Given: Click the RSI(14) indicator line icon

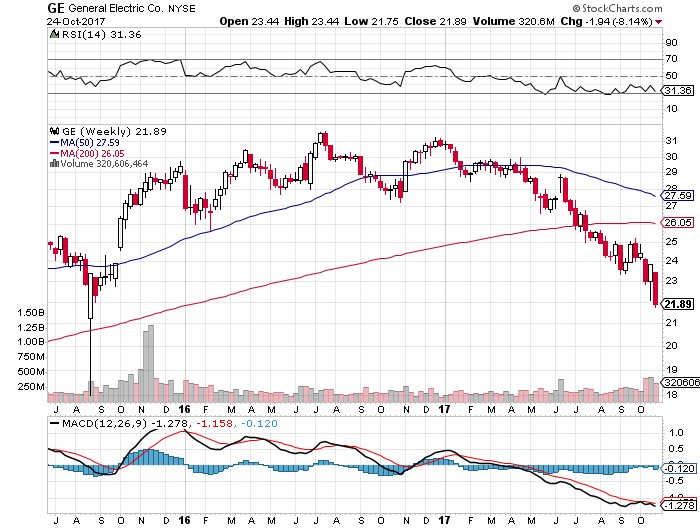Looking at the screenshot, I should tap(54, 34).
